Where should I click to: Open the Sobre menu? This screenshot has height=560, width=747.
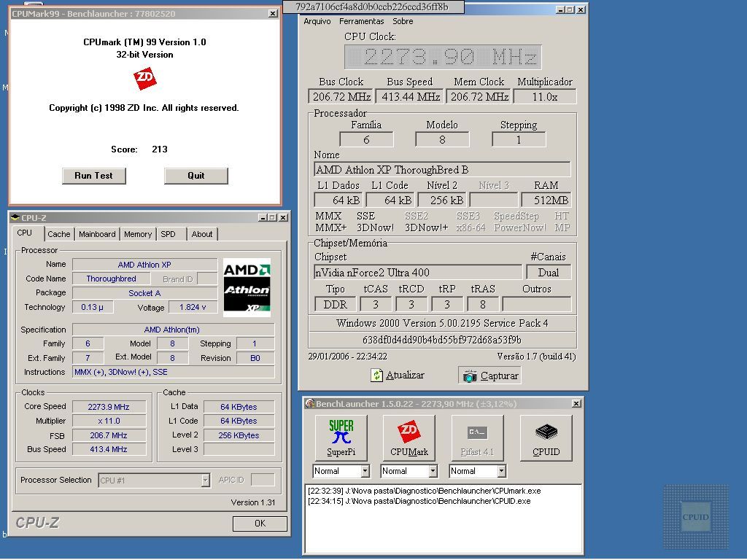[403, 21]
